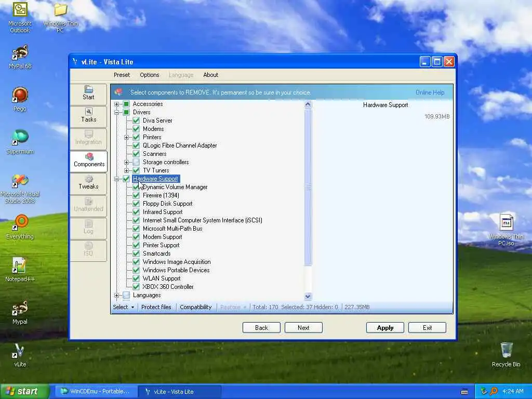Image resolution: width=532 pixels, height=399 pixels.
Task: Open the Windows Thin PC folder icon
Action: pyautogui.click(x=60, y=17)
